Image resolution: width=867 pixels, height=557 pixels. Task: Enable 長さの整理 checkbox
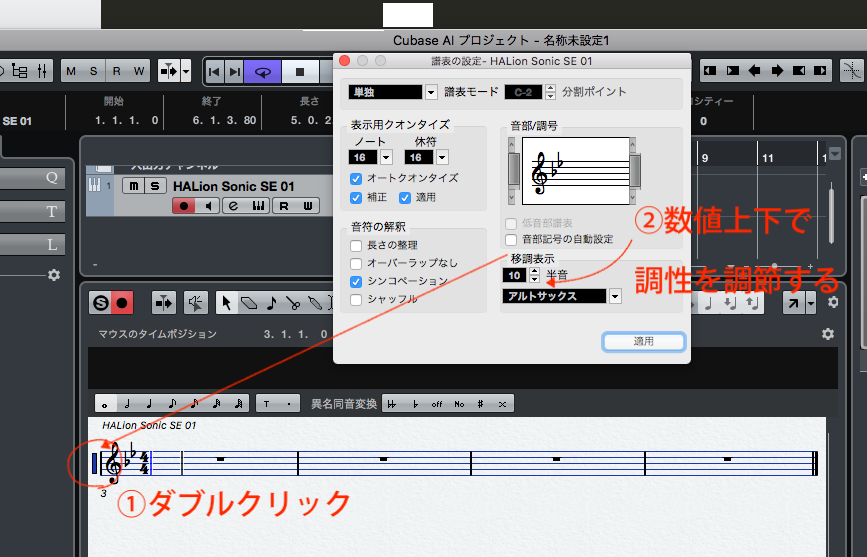356,245
